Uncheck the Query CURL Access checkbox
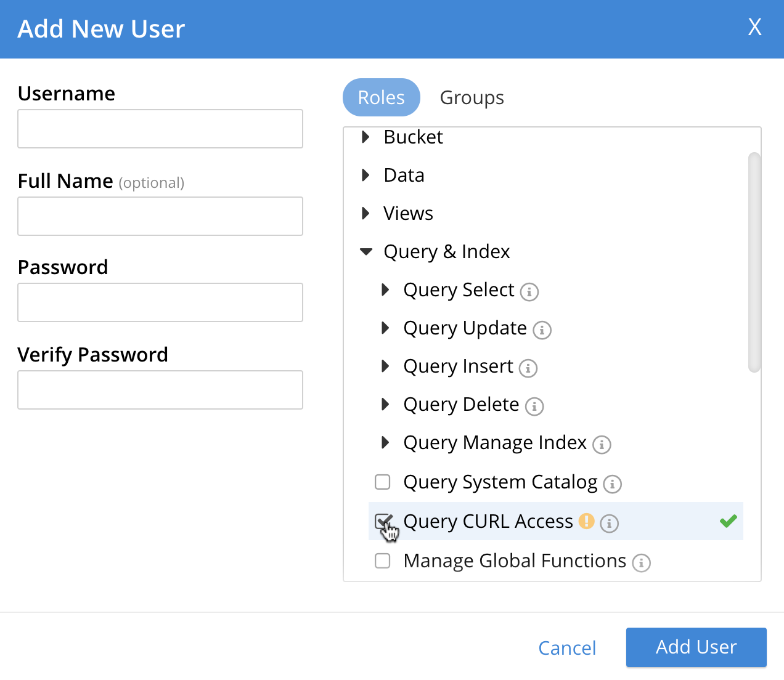 [x=383, y=521]
